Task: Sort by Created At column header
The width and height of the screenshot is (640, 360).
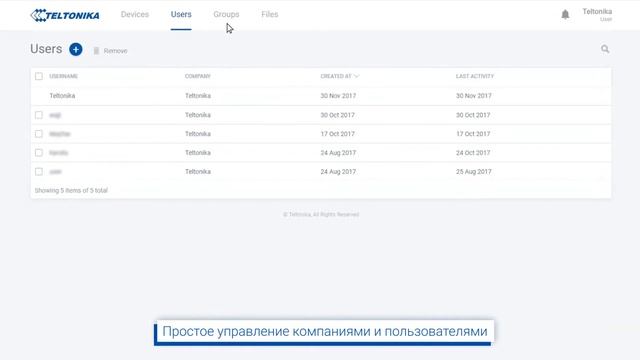Action: click(336, 76)
